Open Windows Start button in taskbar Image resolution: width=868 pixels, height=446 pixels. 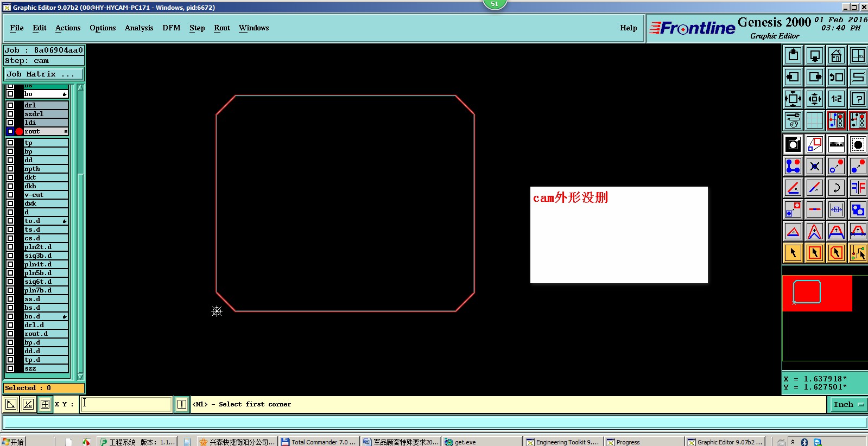point(13,442)
